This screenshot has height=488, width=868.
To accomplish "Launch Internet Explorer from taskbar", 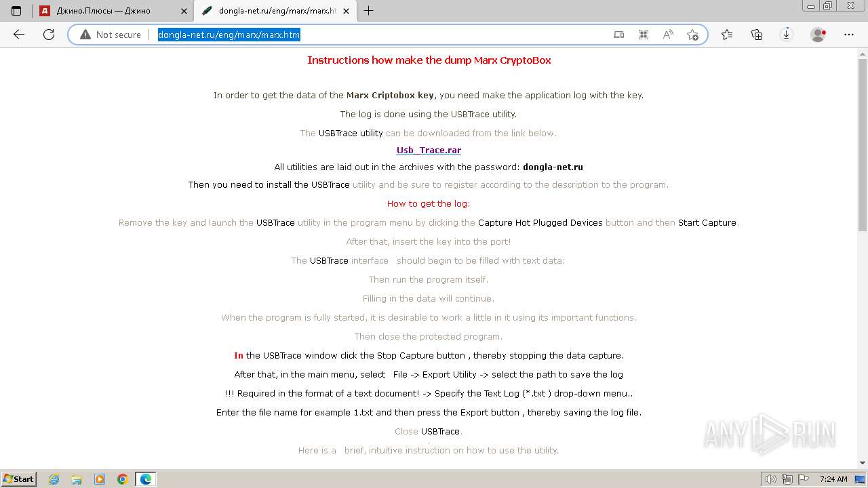I will point(54,479).
